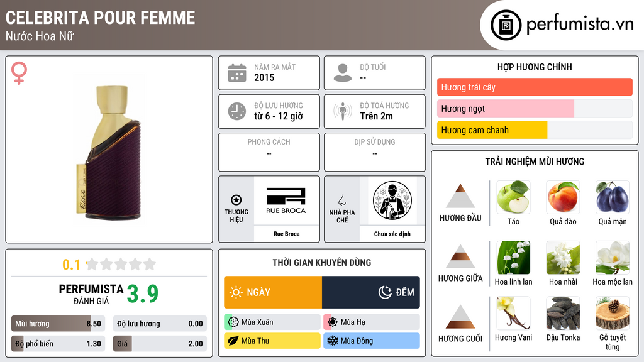Click the jasmine Hoa nhài note image

563,258
